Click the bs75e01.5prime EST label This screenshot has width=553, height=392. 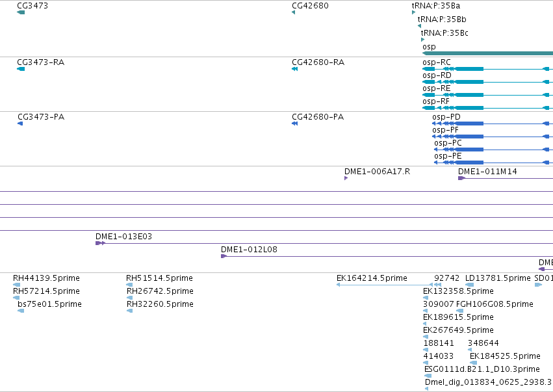[x=50, y=304]
